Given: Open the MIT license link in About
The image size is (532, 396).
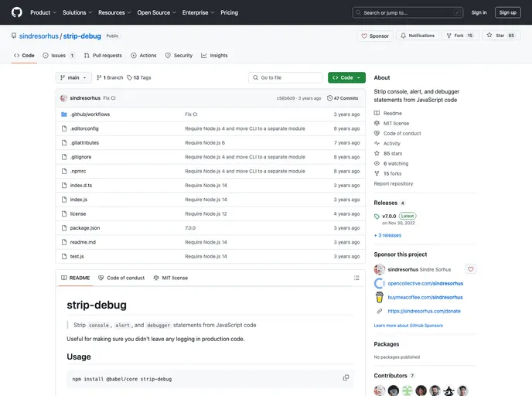Looking at the screenshot, I should [x=391, y=124].
